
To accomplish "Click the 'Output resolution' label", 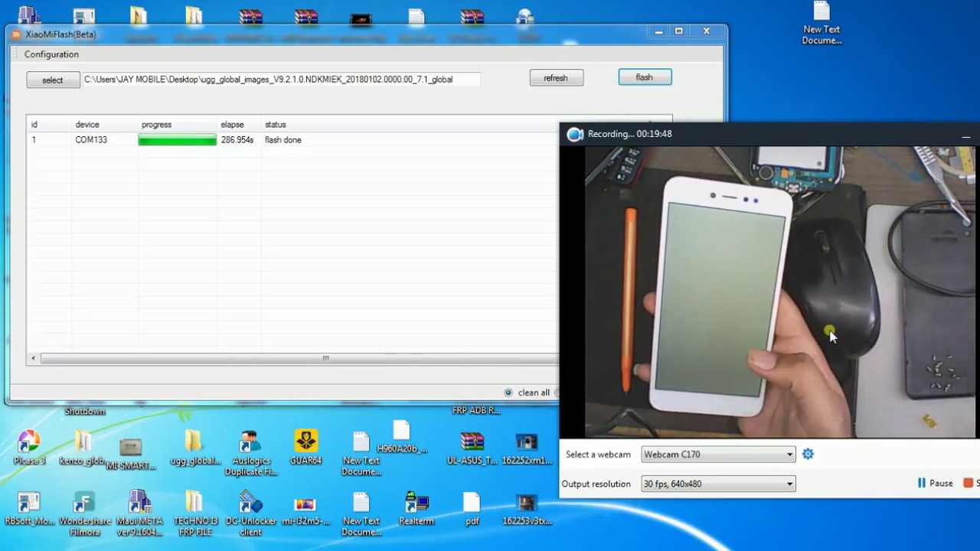I will (x=596, y=484).
